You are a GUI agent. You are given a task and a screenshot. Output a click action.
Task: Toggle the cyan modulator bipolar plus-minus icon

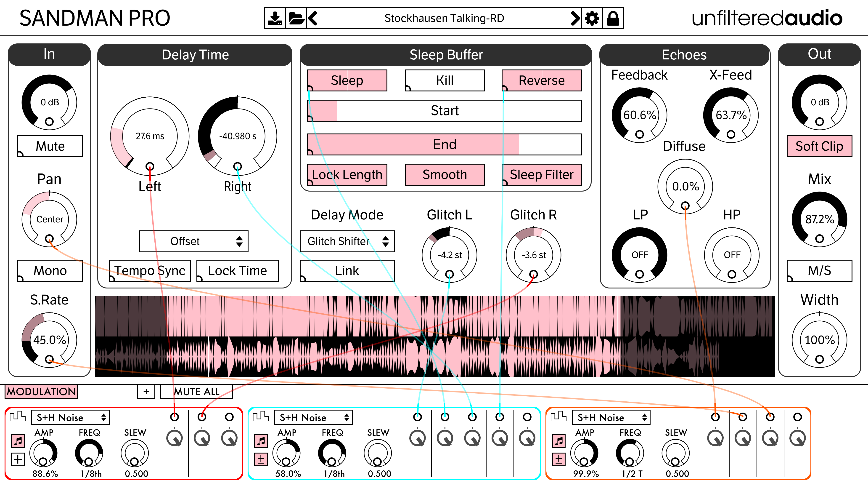261,459
